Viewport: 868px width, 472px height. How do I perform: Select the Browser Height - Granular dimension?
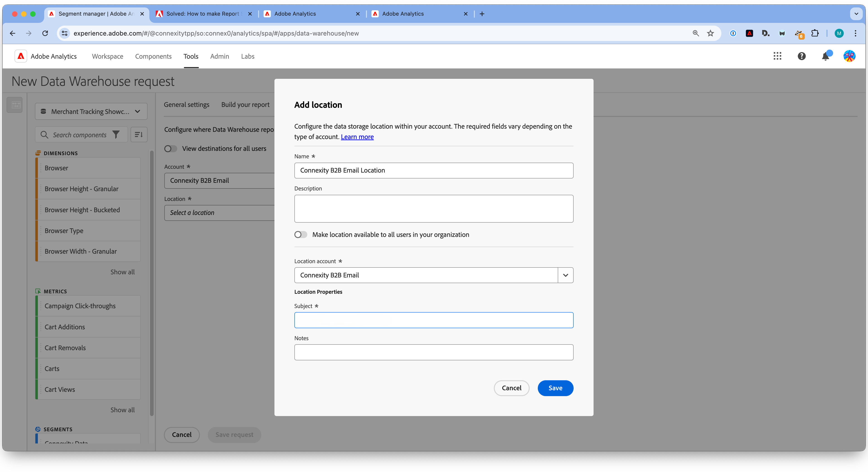pos(88,189)
